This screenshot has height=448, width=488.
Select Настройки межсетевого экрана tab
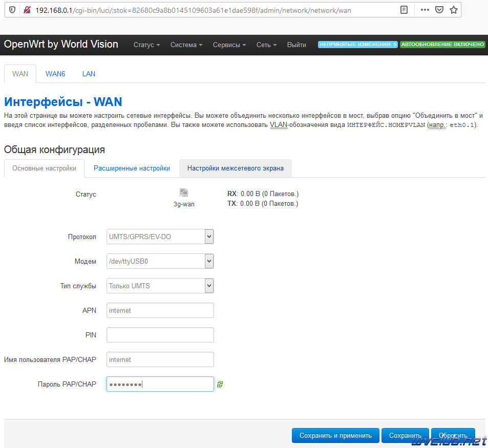coord(235,168)
